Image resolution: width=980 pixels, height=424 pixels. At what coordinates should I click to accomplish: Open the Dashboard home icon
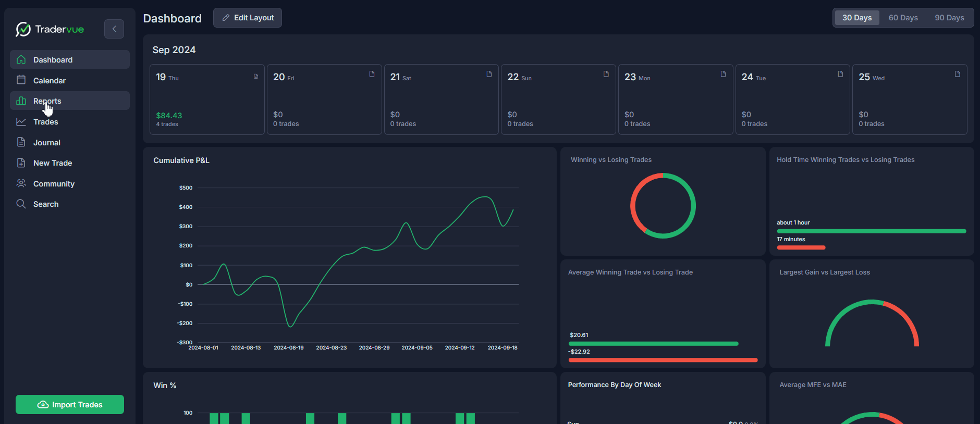pyautogui.click(x=21, y=59)
